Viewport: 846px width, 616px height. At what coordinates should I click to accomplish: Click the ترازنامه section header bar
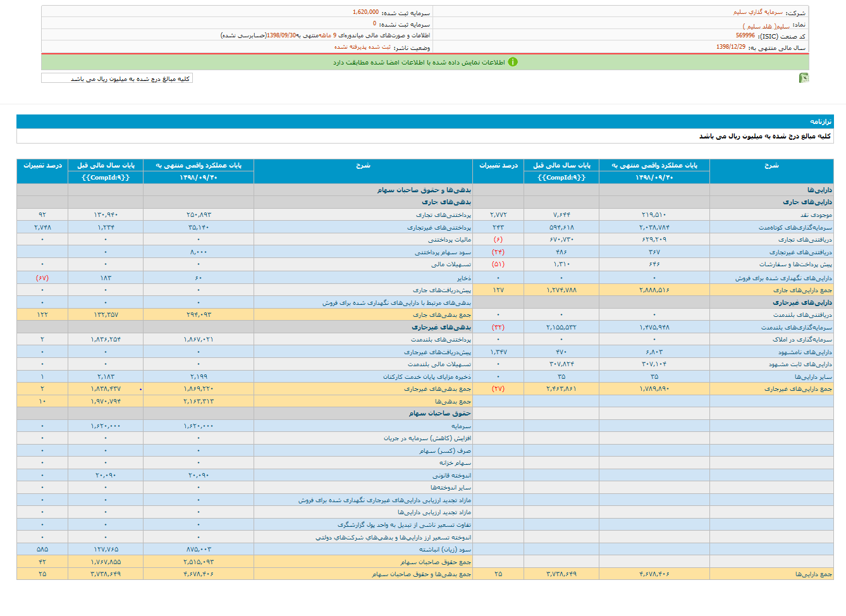click(425, 121)
